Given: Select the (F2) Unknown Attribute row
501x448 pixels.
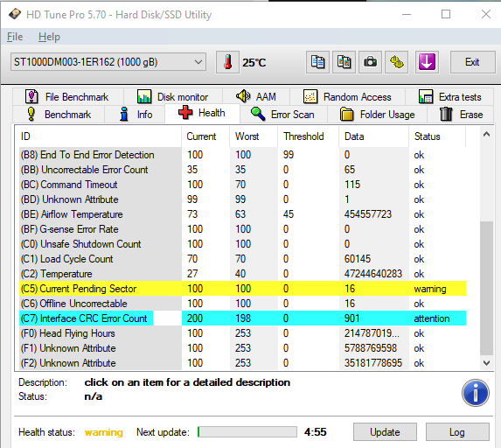Looking at the screenshot, I should [x=242, y=363].
